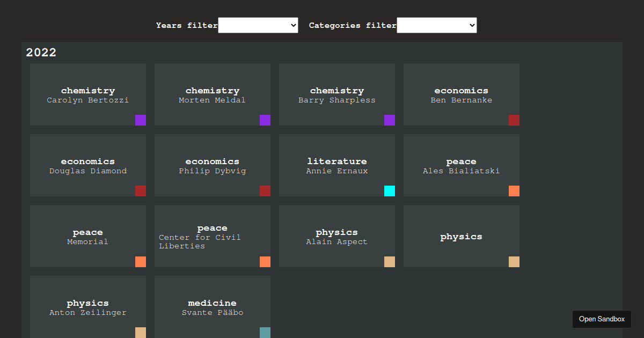Viewport: 644px width, 338px height.
Task: Choose the Ales Bialiatski peace card
Action: pyautogui.click(x=462, y=165)
